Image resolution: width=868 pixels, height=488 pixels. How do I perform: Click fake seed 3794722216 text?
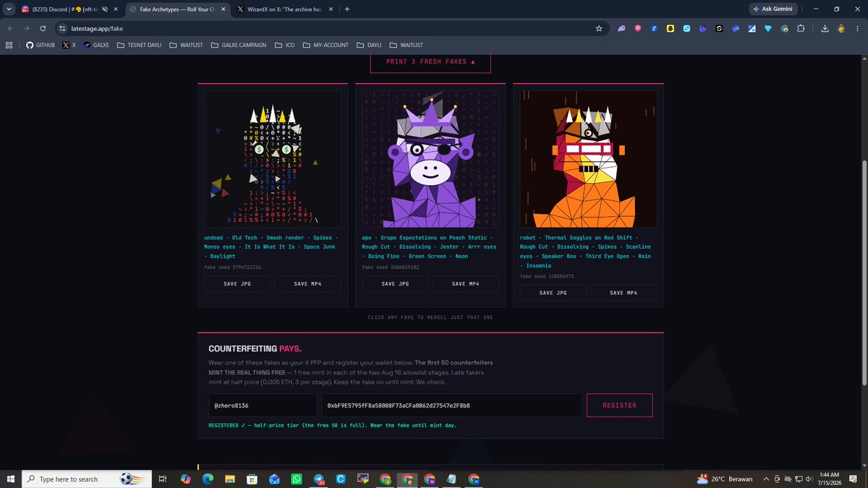click(233, 267)
